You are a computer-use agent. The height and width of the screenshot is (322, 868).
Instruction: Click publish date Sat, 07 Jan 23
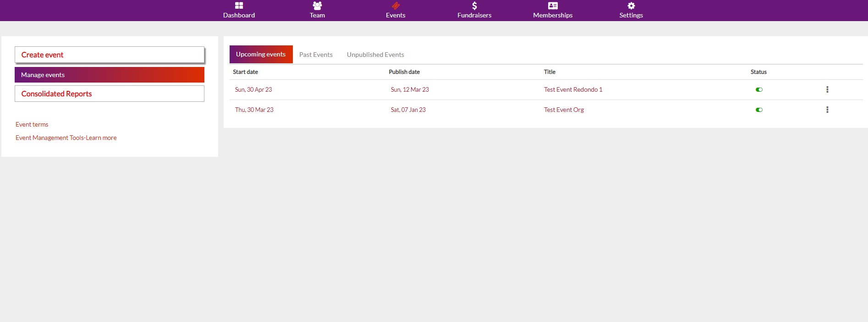pyautogui.click(x=408, y=110)
